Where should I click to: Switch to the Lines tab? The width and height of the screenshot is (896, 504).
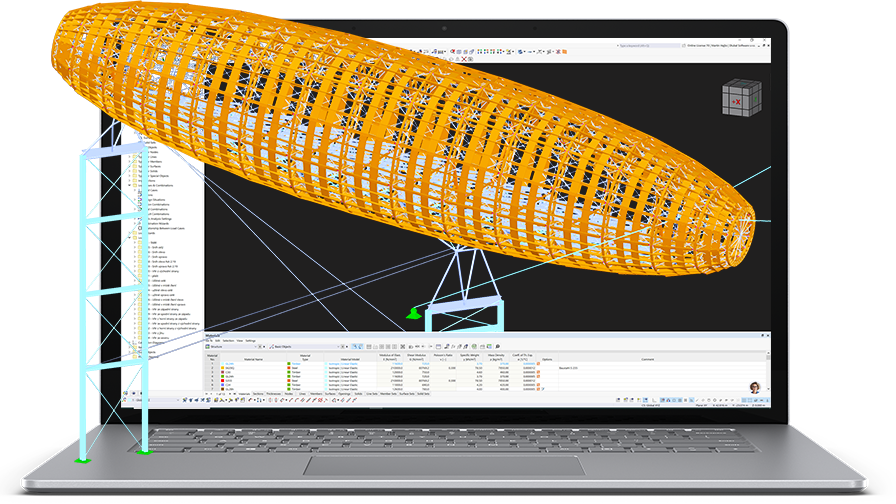pyautogui.click(x=302, y=394)
